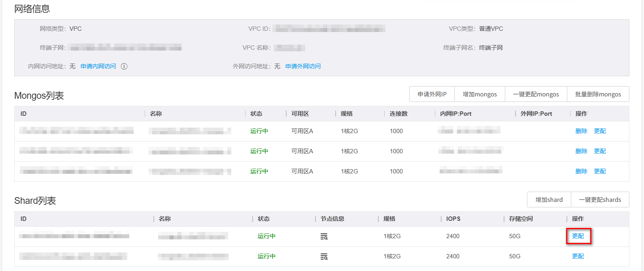The image size is (644, 271).
Task: Click 批量删除mongos button
Action: (x=598, y=94)
